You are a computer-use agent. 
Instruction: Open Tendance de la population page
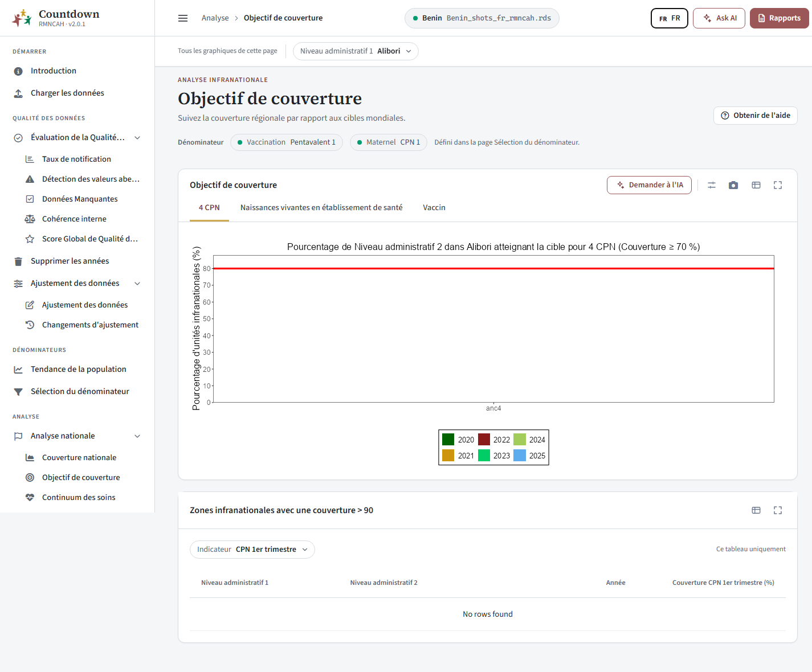click(79, 370)
